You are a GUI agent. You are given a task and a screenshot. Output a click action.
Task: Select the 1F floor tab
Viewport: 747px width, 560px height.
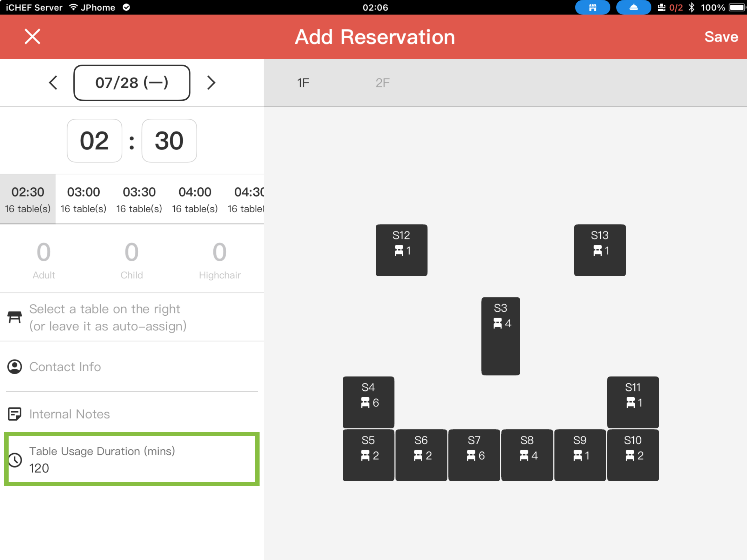point(303,83)
